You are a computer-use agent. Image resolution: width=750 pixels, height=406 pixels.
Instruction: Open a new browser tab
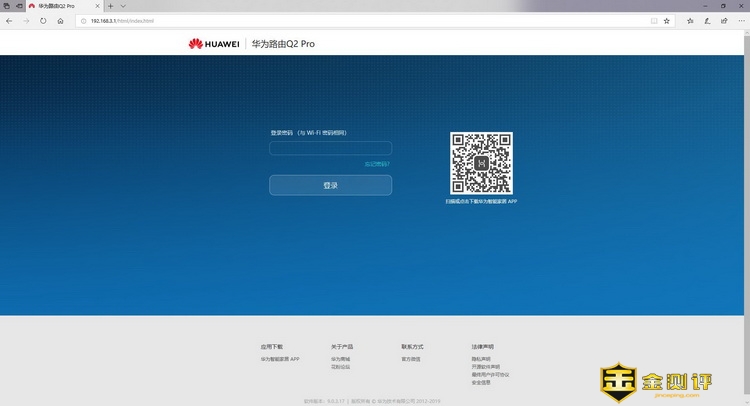pos(110,6)
